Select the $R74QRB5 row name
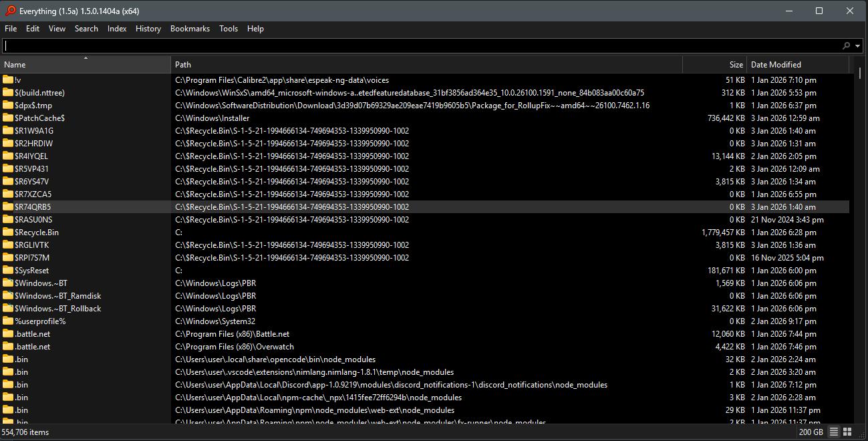Viewport: 868px width, 441px height. click(33, 207)
